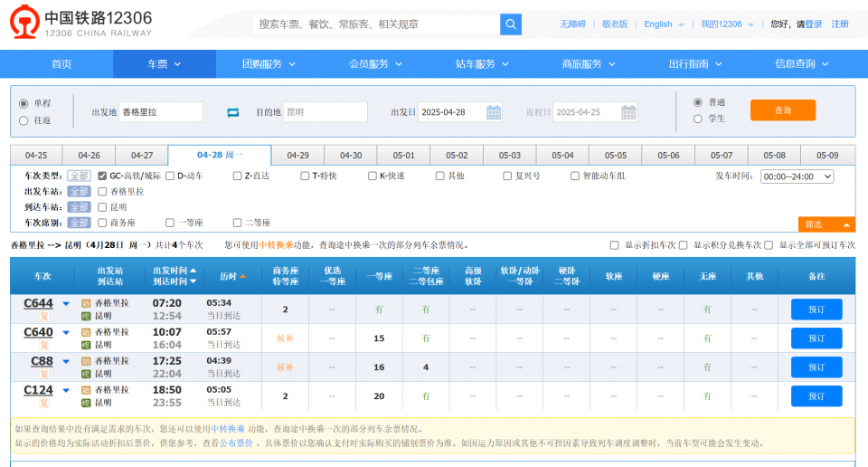This screenshot has height=467, width=868.
Task: Click the 复 badge under C124
Action: (44, 403)
